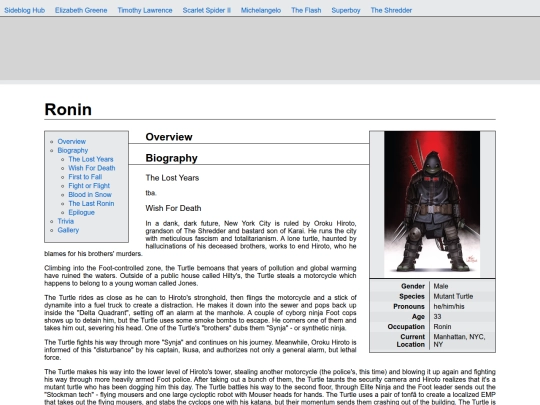Open Timothy Lawrence character page
The image size is (540, 405).
145,10
